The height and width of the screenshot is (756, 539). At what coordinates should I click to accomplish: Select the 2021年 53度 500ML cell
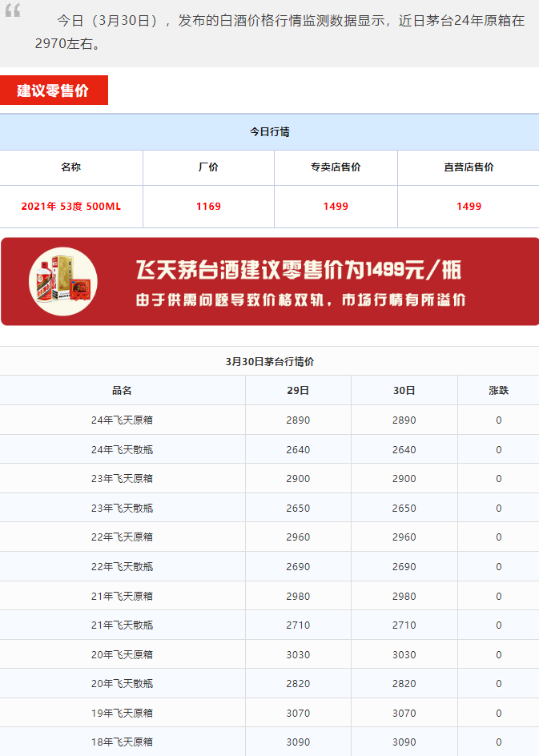tap(70, 207)
